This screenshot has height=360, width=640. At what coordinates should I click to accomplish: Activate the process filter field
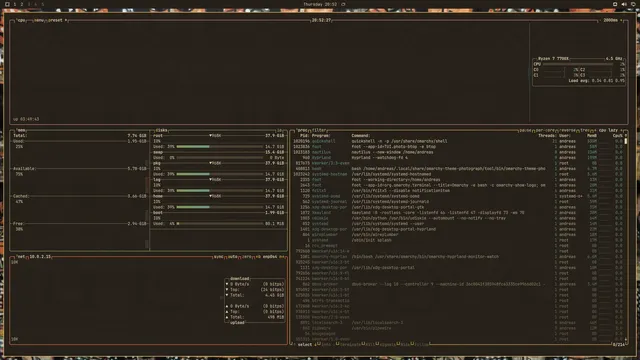pyautogui.click(x=319, y=130)
